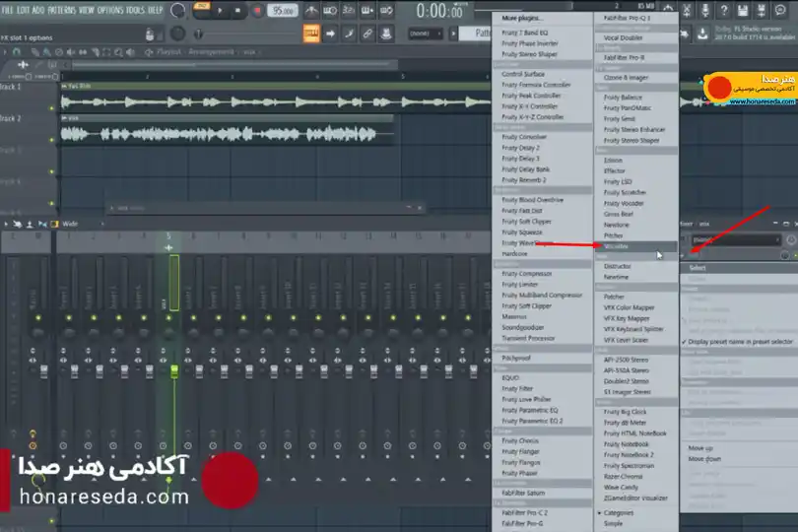Mute the selected vox mixer insert LED
This screenshot has width=798, height=532.
(169, 317)
